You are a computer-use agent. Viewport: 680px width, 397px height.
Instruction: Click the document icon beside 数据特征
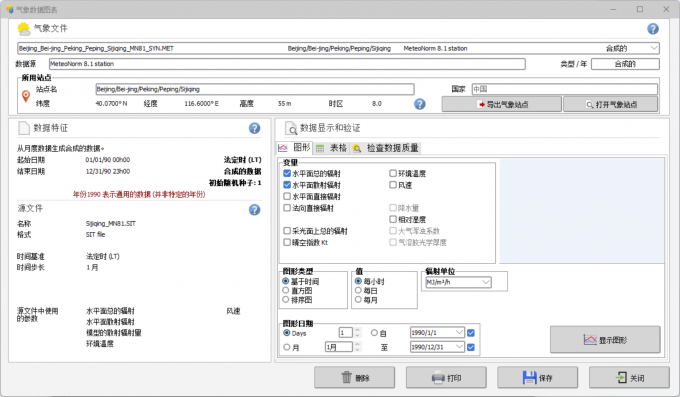[x=23, y=128]
